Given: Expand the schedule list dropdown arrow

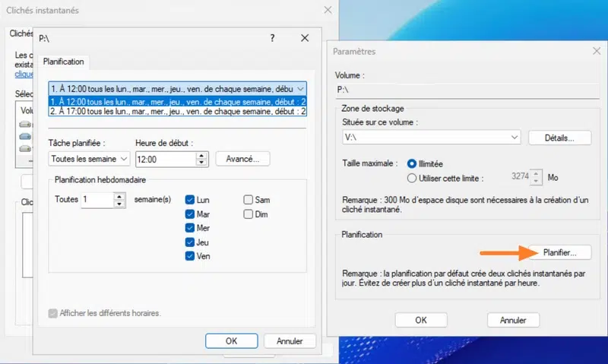Looking at the screenshot, I should click(301, 88).
